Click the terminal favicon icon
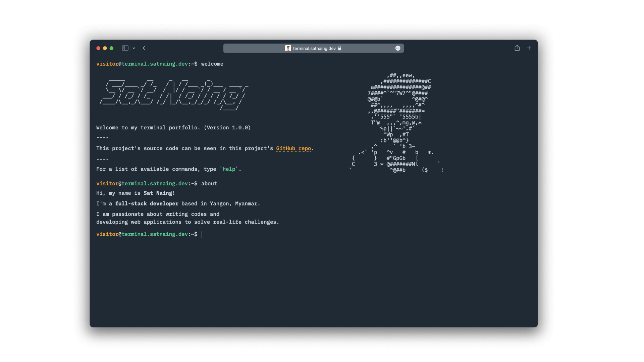Viewport: 644px width, 362px height. [x=288, y=48]
